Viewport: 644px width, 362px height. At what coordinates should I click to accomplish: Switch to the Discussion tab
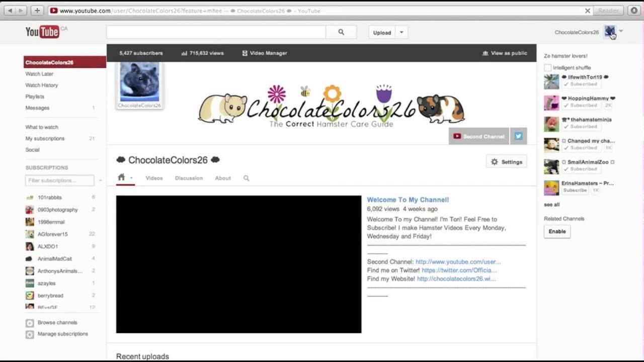click(x=189, y=178)
